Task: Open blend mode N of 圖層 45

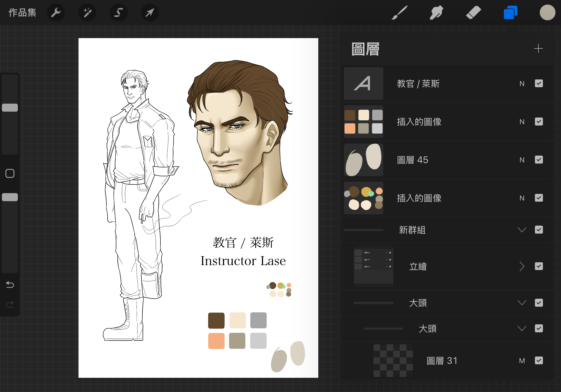Action: [522, 160]
